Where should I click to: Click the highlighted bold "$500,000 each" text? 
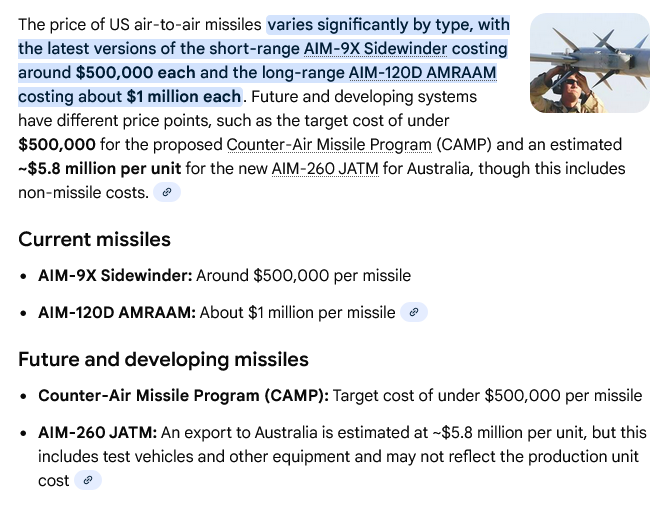point(135,72)
